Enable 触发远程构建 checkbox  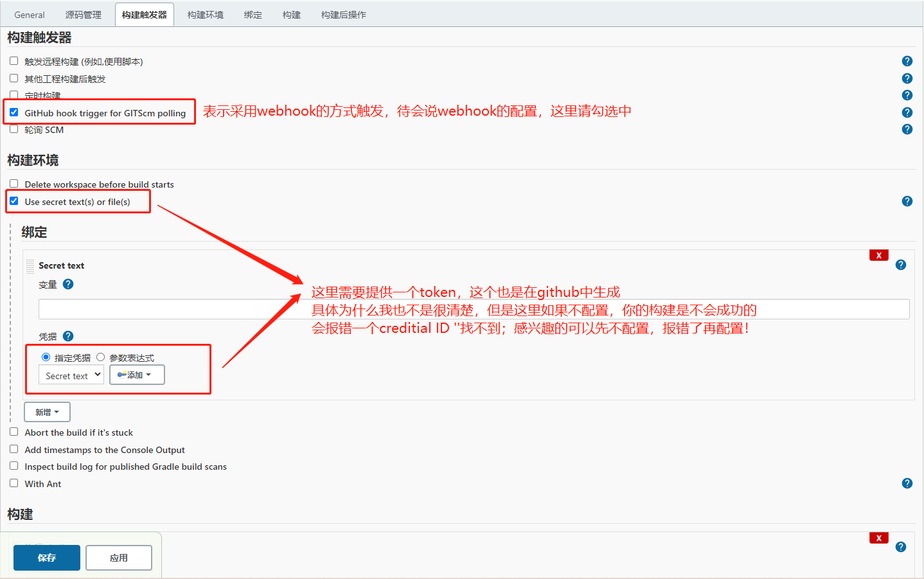click(14, 61)
